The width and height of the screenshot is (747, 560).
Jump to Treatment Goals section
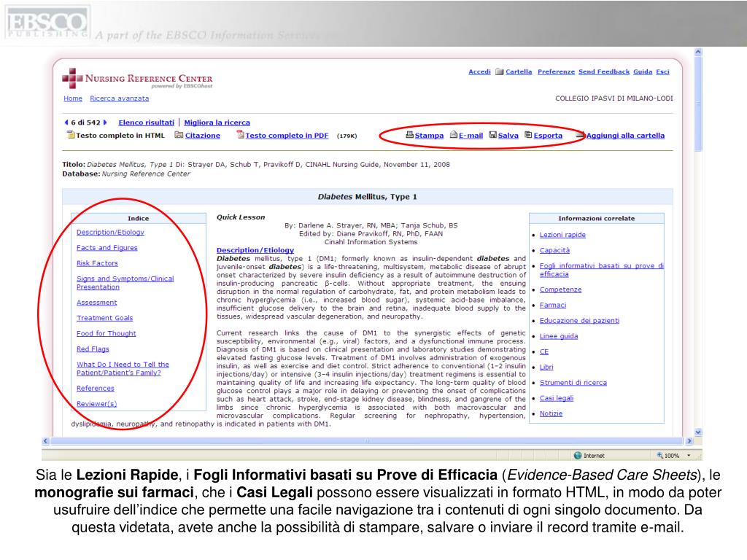tap(104, 318)
